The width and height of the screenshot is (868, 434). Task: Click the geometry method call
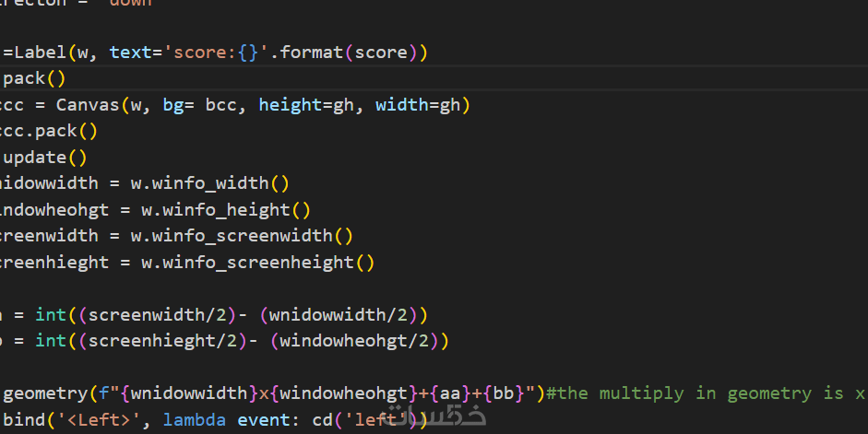[x=46, y=393]
